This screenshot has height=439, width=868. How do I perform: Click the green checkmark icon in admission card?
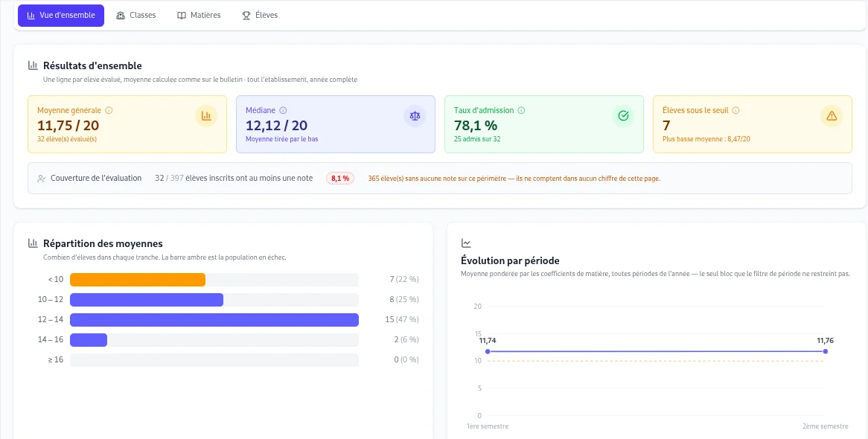pyautogui.click(x=623, y=115)
